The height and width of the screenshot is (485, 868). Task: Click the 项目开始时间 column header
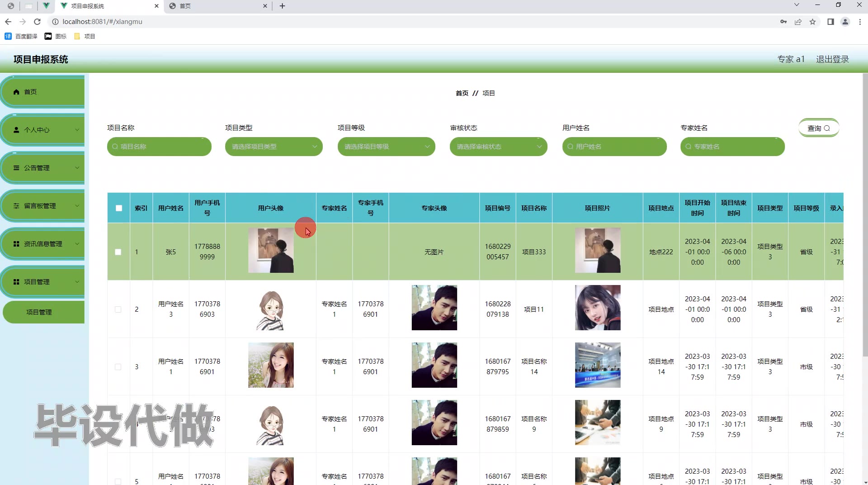pos(697,208)
